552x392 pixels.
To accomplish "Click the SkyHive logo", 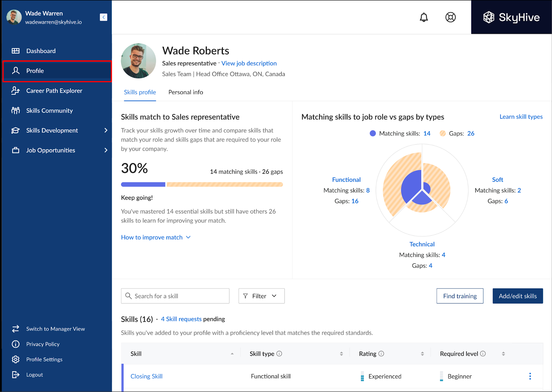I will 511,17.
